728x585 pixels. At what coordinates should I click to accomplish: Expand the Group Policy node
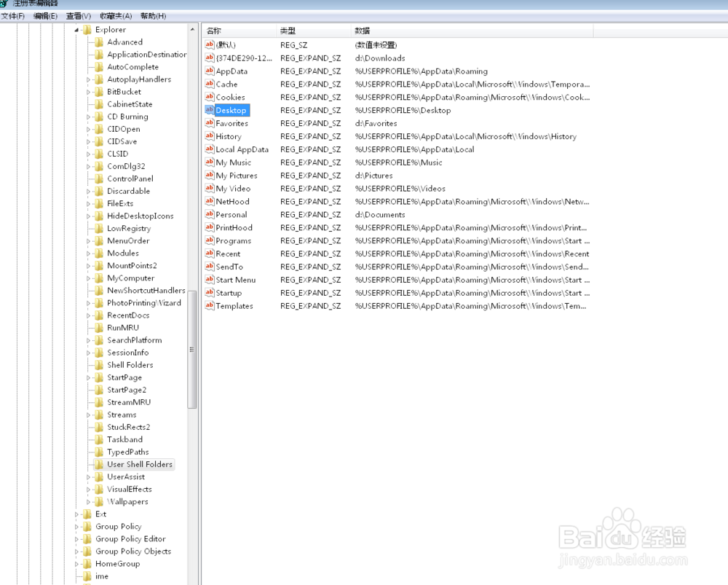tap(76, 526)
